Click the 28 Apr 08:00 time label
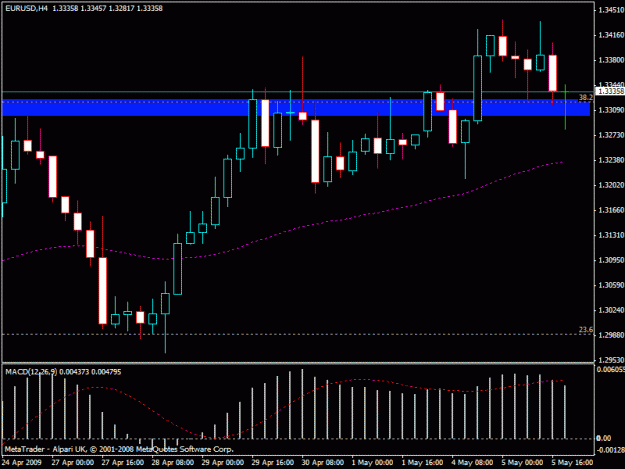The width and height of the screenshot is (625, 469). [x=173, y=463]
